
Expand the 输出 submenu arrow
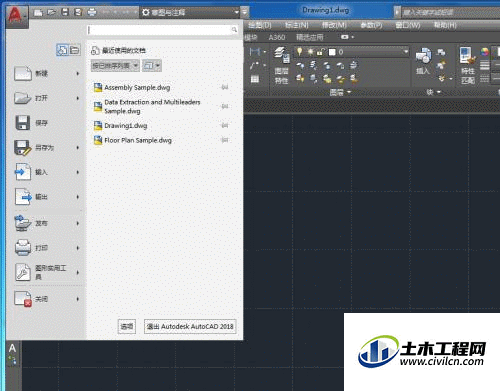click(77, 197)
